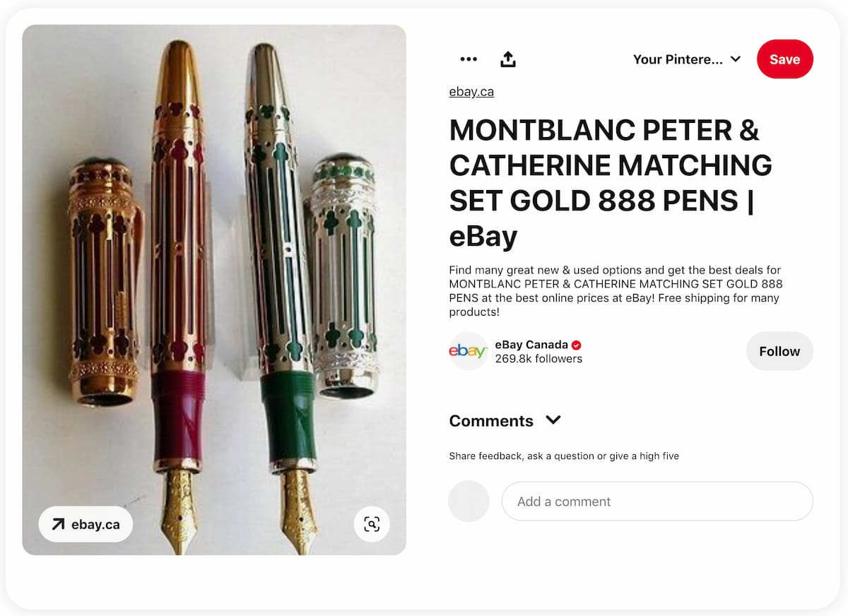Open the "Your Pintere..." board selector

click(x=677, y=59)
